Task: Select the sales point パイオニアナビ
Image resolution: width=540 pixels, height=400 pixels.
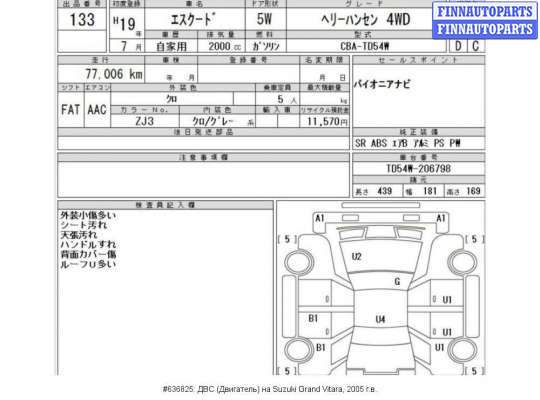Action: [x=382, y=84]
